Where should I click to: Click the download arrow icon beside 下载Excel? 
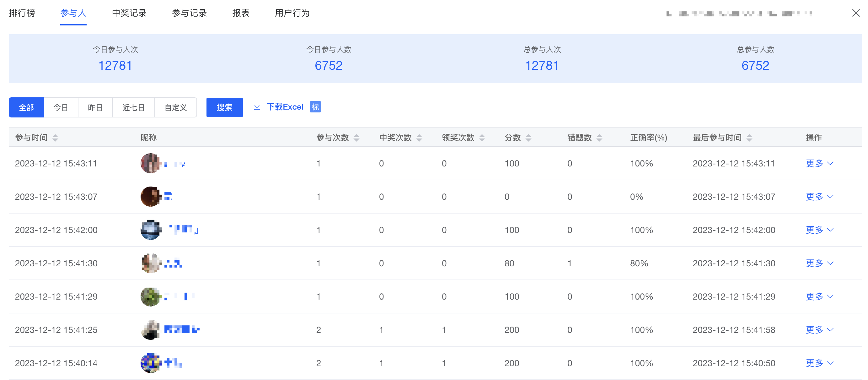(257, 107)
